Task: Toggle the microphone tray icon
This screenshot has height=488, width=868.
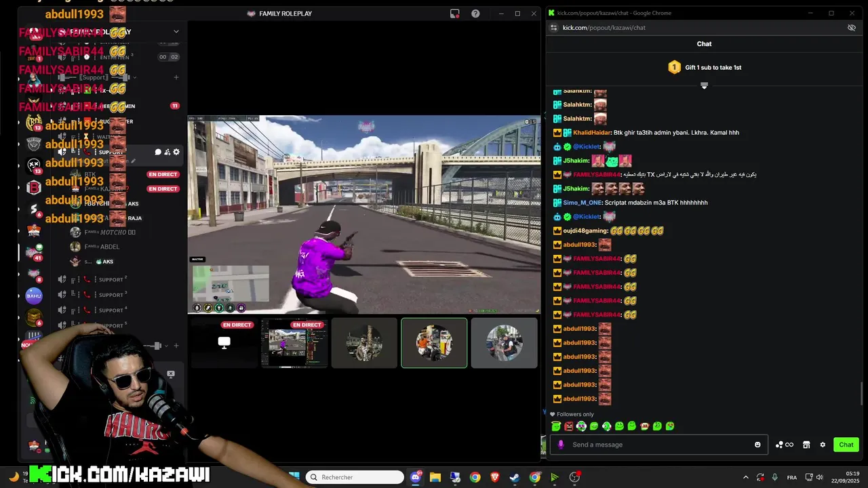Action: pyautogui.click(x=774, y=477)
